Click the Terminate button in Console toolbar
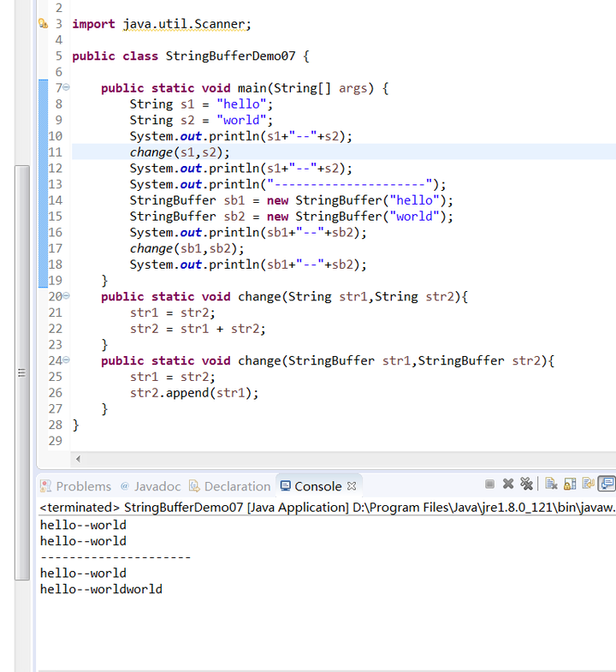 [489, 485]
